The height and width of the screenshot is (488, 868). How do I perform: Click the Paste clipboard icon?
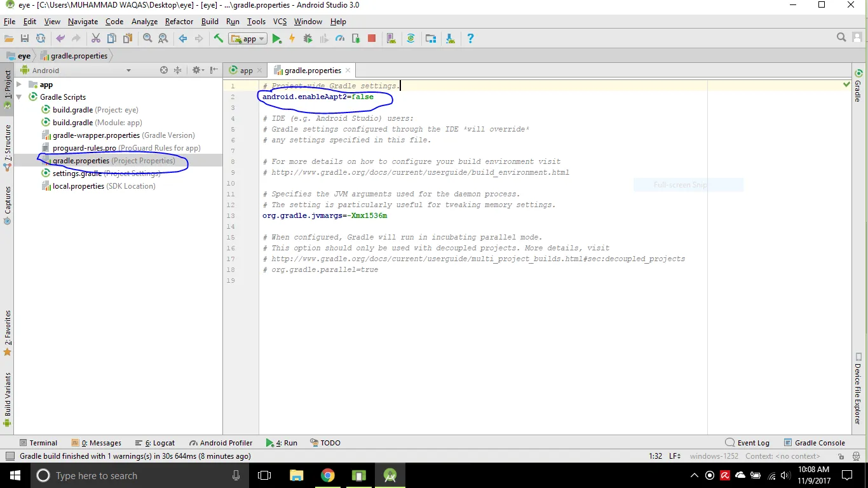(x=128, y=39)
